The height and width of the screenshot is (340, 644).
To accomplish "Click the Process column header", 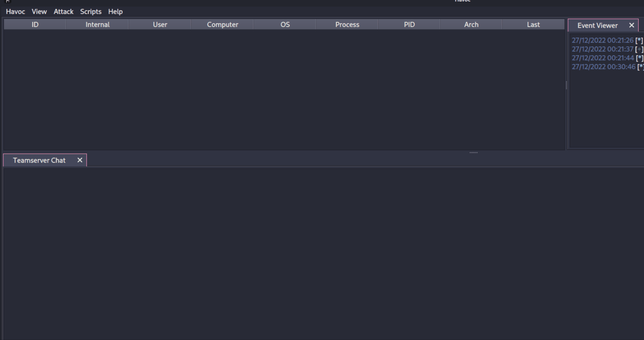I will pyautogui.click(x=347, y=24).
